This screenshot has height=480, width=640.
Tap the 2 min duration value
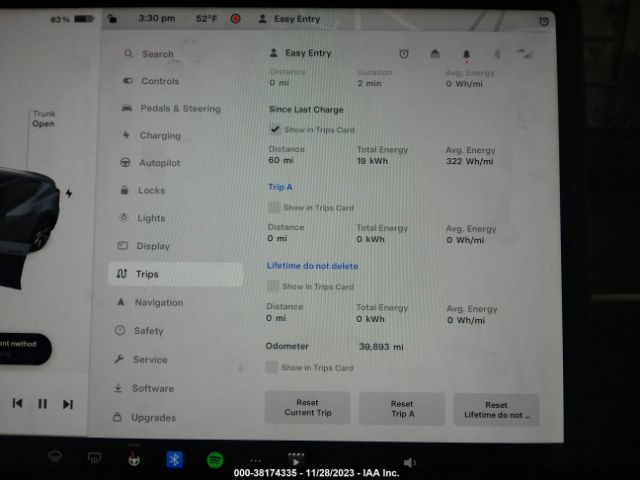[x=369, y=83]
